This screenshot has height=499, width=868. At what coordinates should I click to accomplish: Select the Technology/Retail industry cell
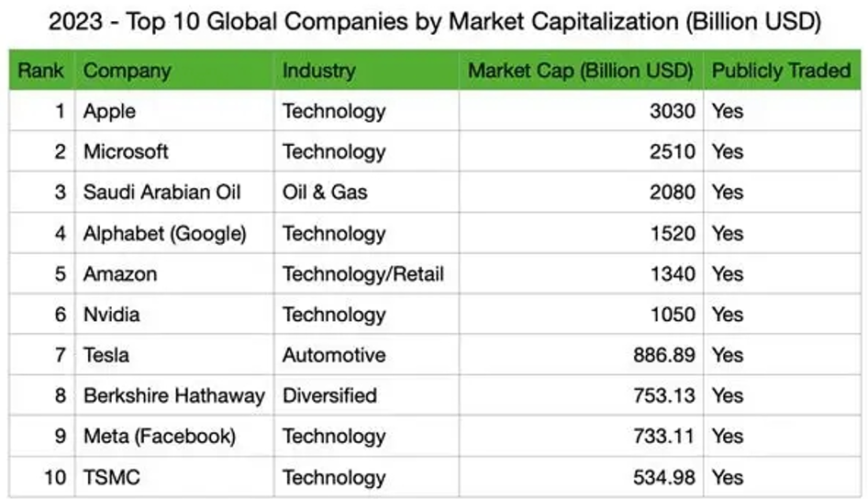click(x=363, y=274)
